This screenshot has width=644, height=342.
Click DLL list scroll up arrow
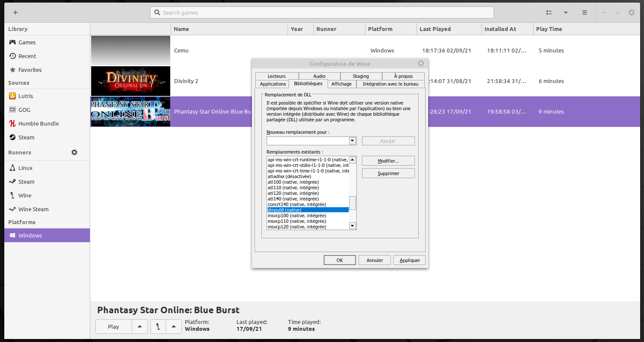coord(353,160)
